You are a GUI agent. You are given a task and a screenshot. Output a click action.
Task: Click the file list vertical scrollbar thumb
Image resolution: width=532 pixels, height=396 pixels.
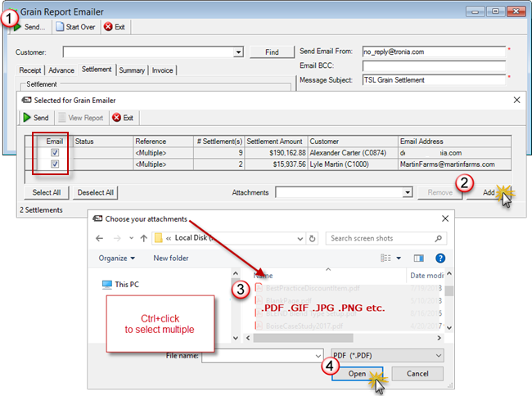(449, 290)
